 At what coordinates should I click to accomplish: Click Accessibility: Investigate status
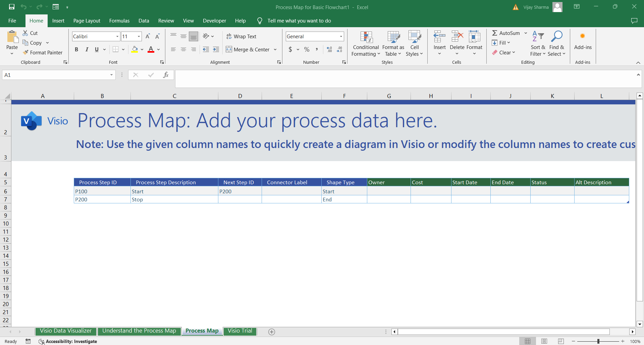pyautogui.click(x=68, y=341)
